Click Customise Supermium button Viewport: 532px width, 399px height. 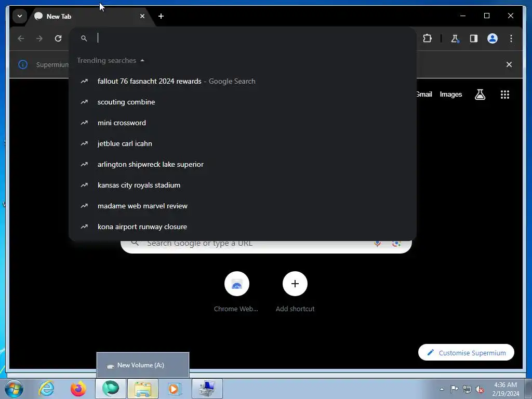[466, 353]
